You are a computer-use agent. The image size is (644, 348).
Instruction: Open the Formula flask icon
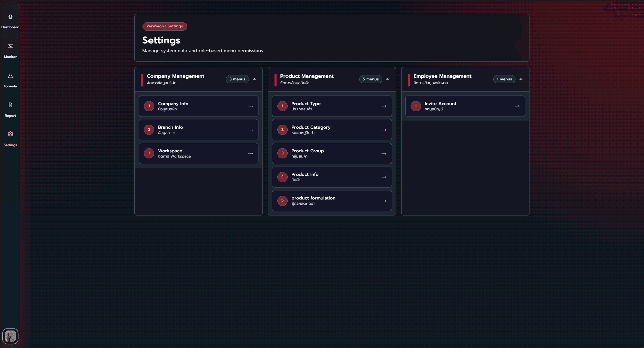coord(10,75)
